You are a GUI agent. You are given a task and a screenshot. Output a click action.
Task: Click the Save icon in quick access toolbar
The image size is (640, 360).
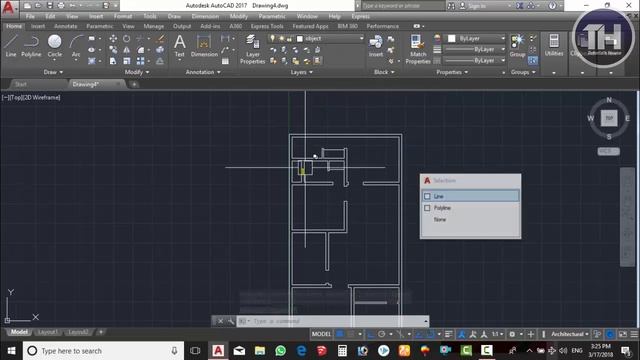[x=49, y=6]
